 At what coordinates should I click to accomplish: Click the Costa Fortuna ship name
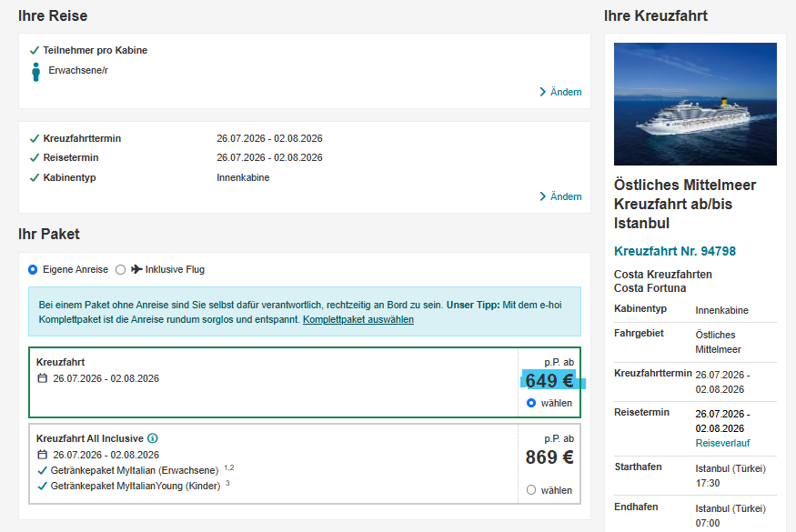point(650,288)
